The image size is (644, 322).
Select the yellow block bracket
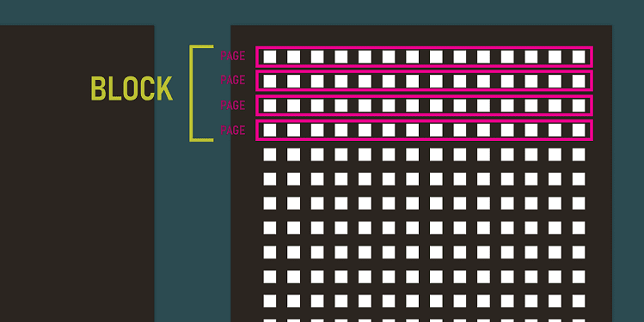(x=201, y=93)
